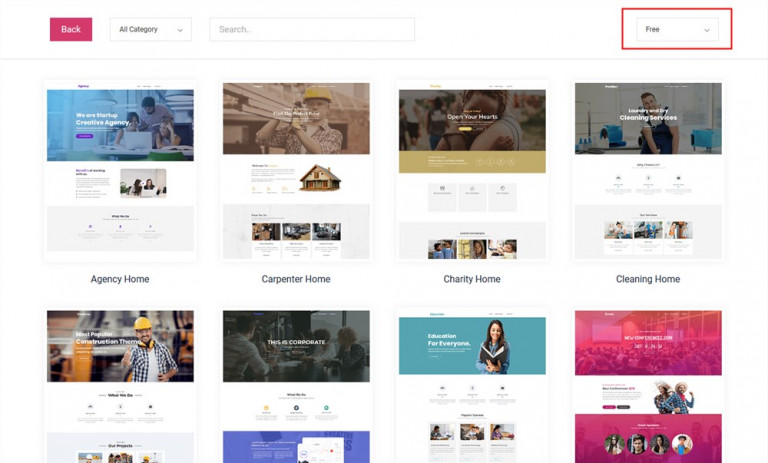The height and width of the screenshot is (463, 768).
Task: Select the Agency Home template preview
Action: tap(120, 171)
